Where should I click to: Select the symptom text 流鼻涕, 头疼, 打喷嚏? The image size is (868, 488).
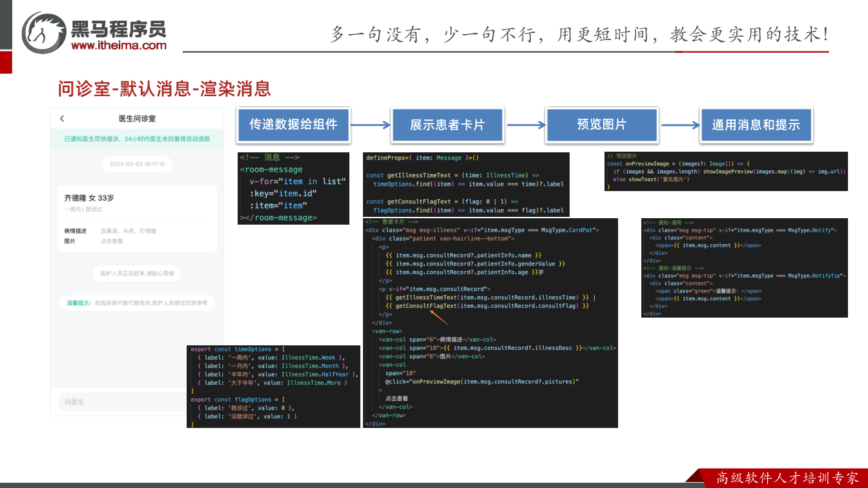click(129, 230)
